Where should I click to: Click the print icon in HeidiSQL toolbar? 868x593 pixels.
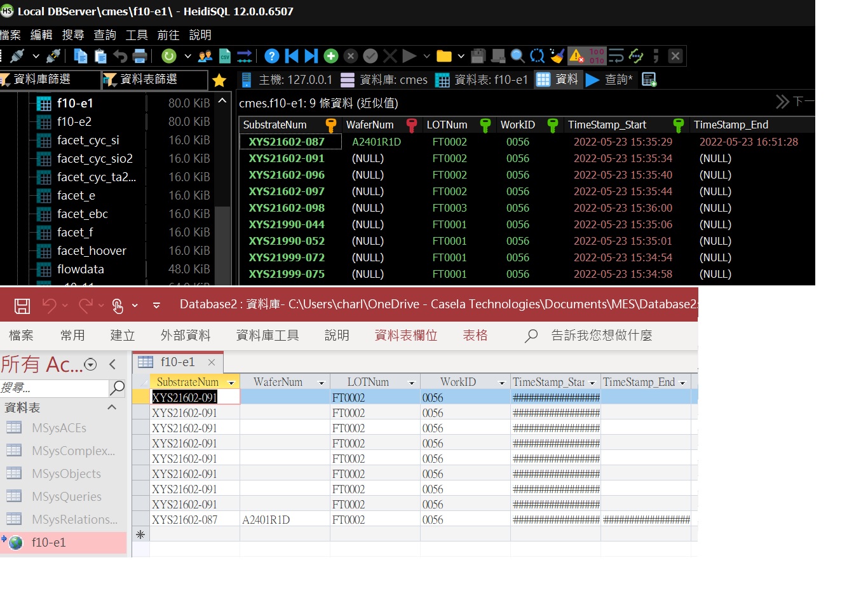(140, 56)
